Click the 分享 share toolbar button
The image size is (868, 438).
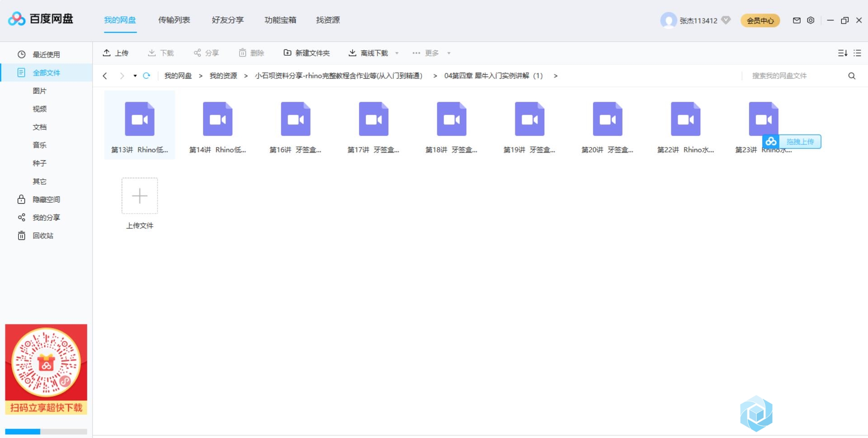(x=206, y=53)
